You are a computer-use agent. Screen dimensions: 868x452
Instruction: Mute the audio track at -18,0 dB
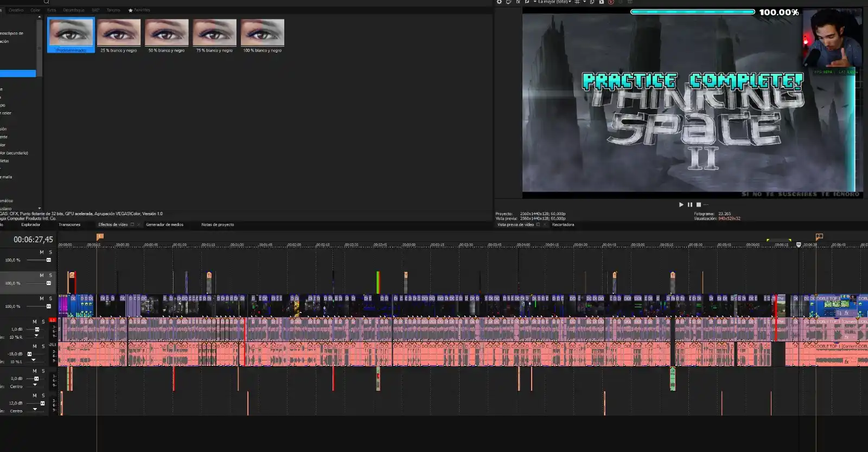pyautogui.click(x=35, y=346)
